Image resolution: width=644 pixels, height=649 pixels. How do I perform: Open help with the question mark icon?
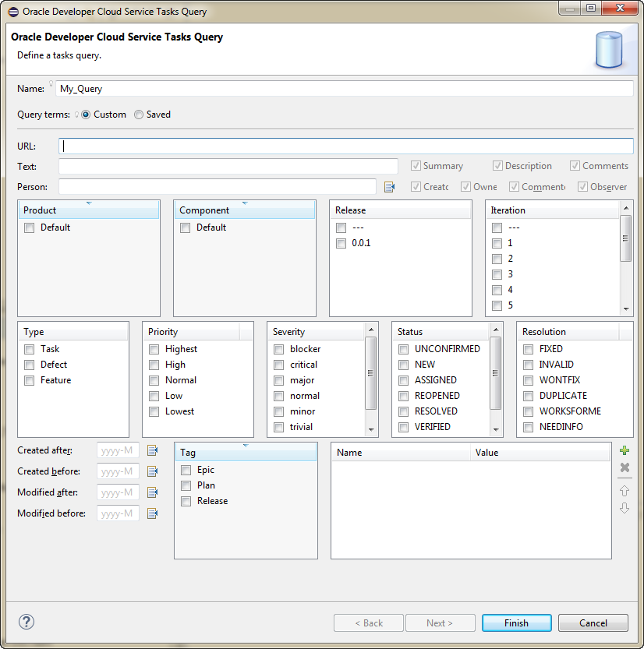pyautogui.click(x=27, y=622)
